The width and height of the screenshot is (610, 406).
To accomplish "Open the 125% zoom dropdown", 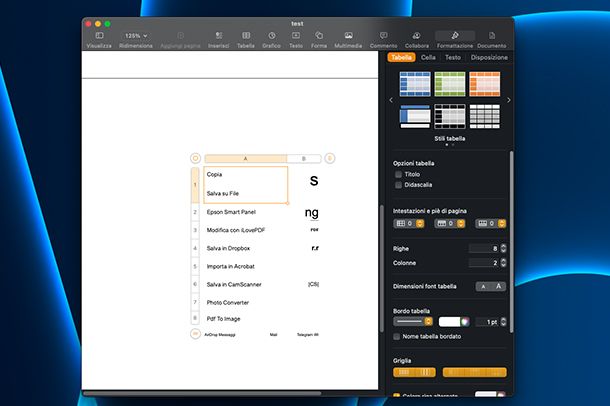I will (136, 36).
